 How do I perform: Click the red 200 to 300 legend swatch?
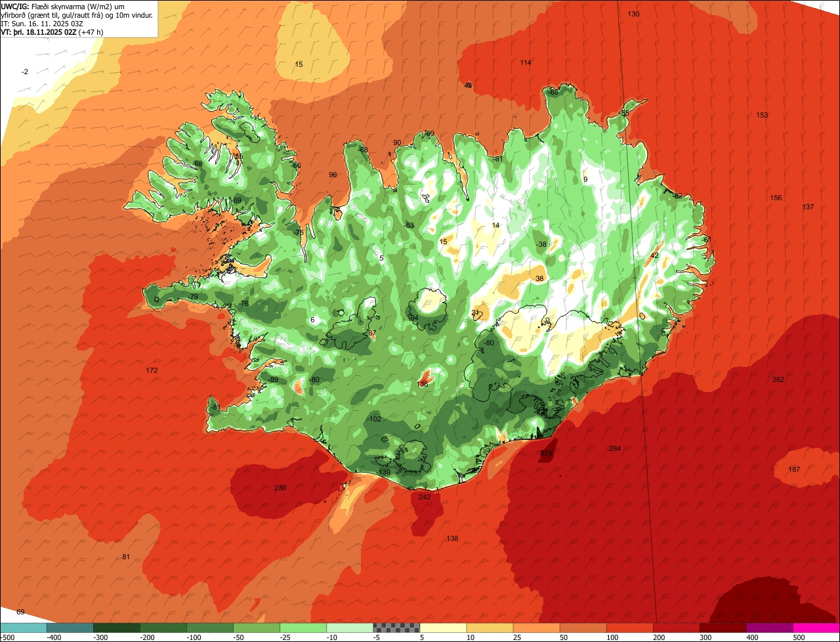coord(677,628)
